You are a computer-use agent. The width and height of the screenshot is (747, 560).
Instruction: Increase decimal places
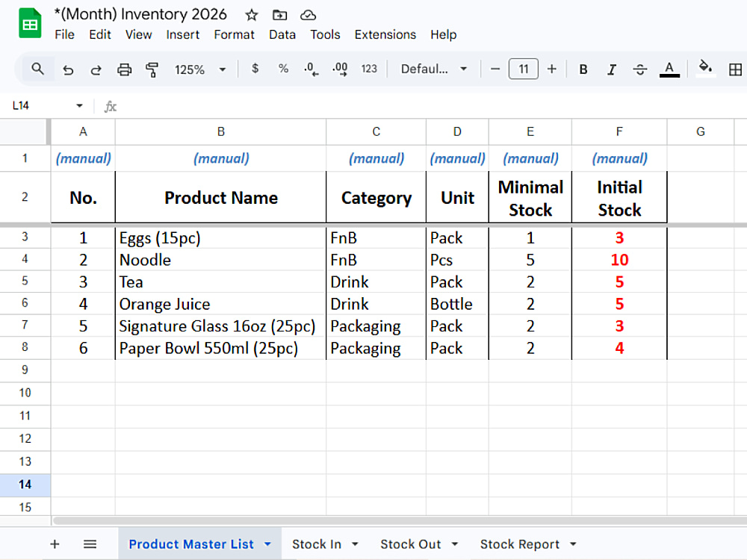click(340, 69)
